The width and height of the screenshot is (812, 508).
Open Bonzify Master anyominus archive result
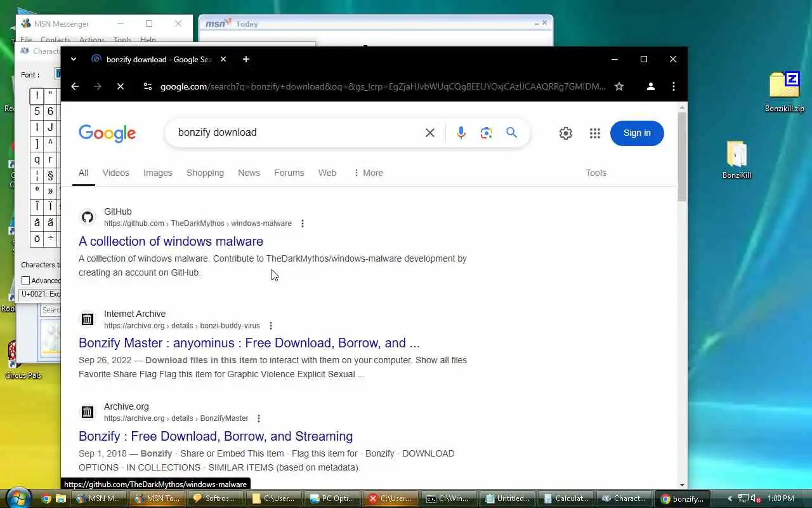click(249, 343)
